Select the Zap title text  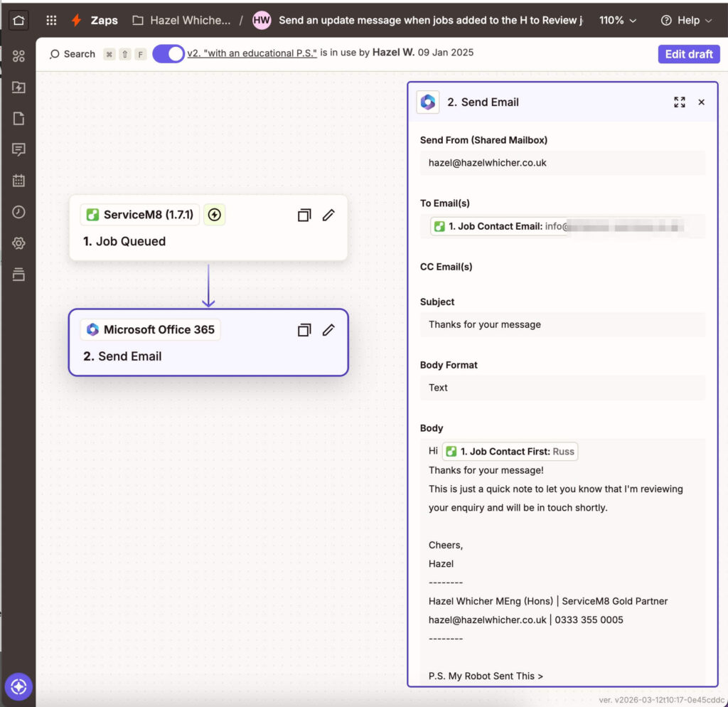click(x=430, y=21)
